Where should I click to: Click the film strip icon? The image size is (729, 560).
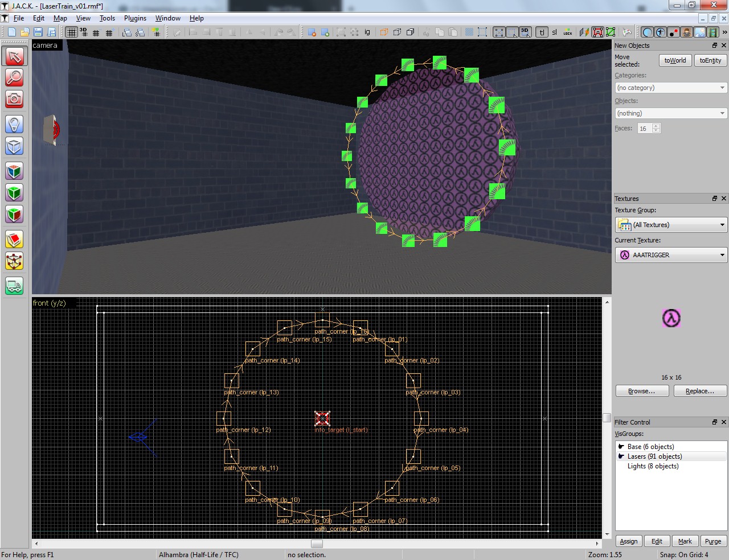click(x=712, y=32)
